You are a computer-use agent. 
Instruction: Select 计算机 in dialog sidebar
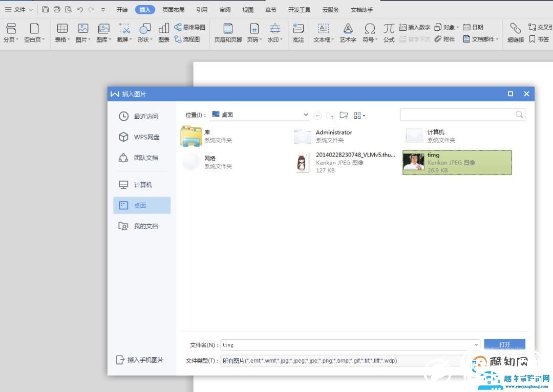[x=142, y=185]
